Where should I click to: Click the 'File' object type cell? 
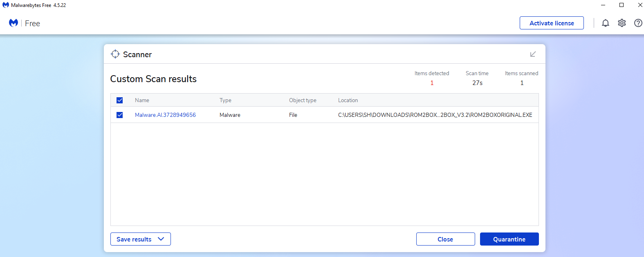293,115
